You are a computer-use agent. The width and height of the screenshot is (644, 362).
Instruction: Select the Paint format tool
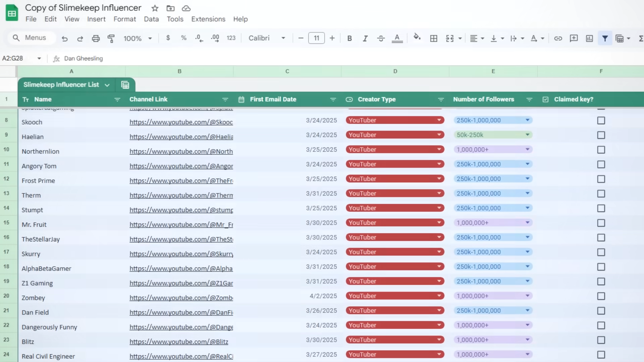point(111,39)
